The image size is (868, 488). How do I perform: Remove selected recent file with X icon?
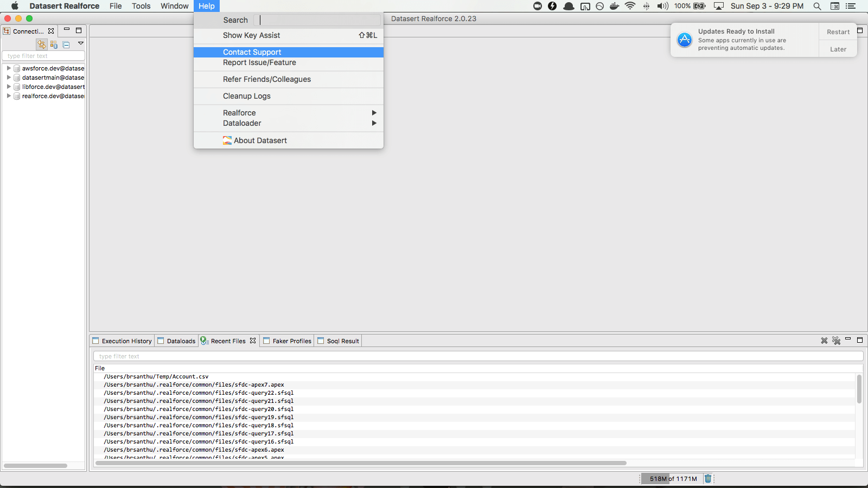(824, 341)
